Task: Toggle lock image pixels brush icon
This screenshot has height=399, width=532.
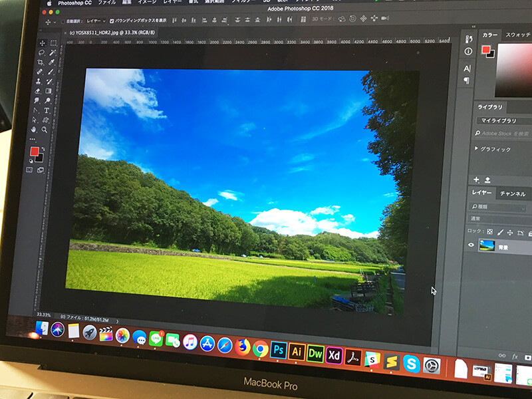Action: (500, 232)
